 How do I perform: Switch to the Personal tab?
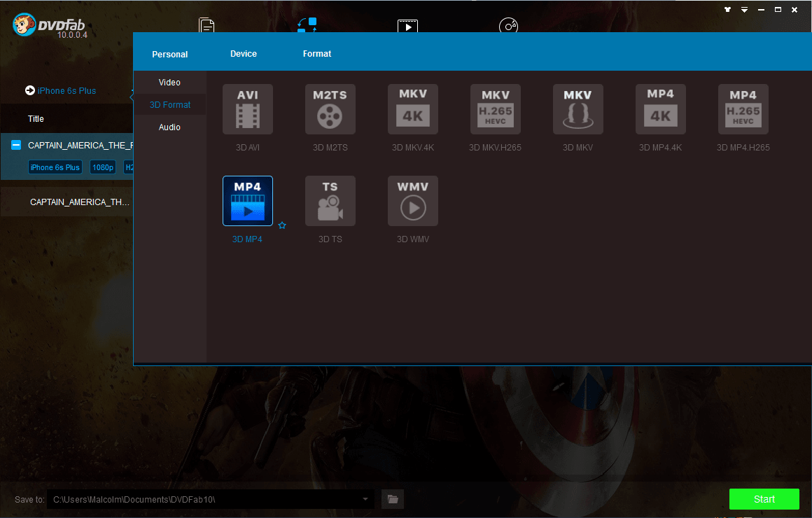point(170,55)
